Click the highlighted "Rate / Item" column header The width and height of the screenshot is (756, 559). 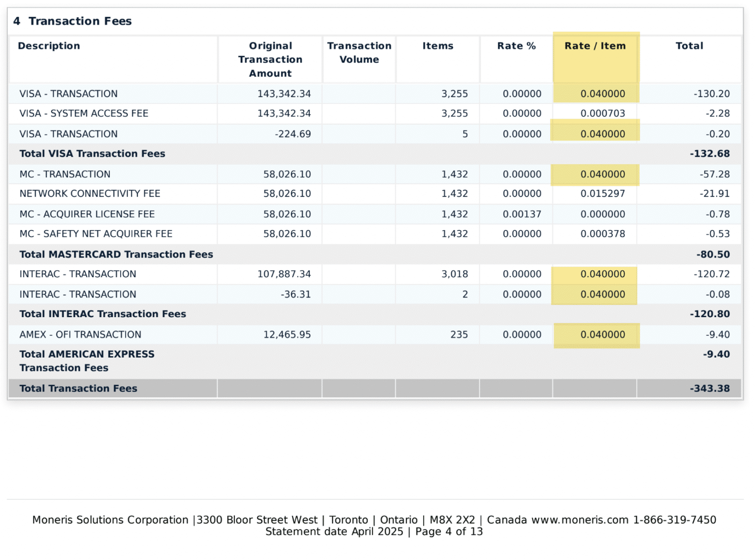(x=595, y=46)
